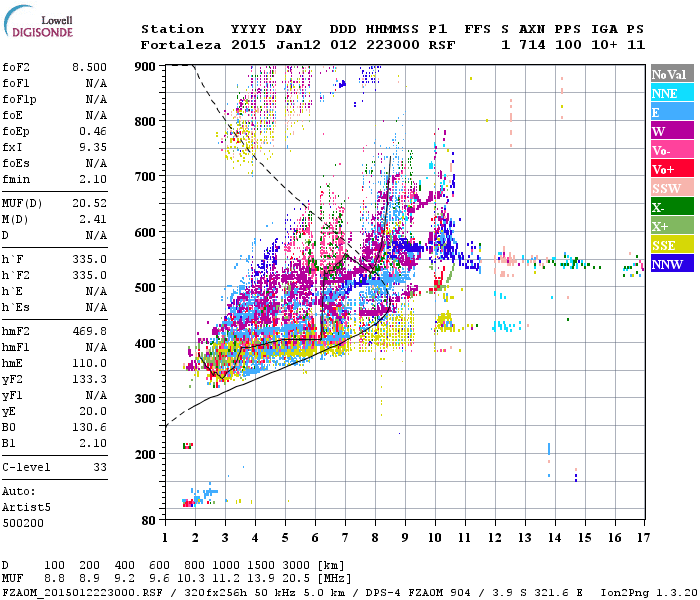Viewport: 700px width, 600px height.
Task: Select the No Val legend swatch
Action: click(x=672, y=74)
